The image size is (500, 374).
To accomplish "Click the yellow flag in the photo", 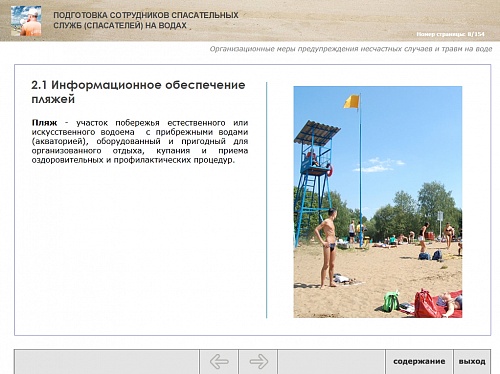I will [x=352, y=101].
